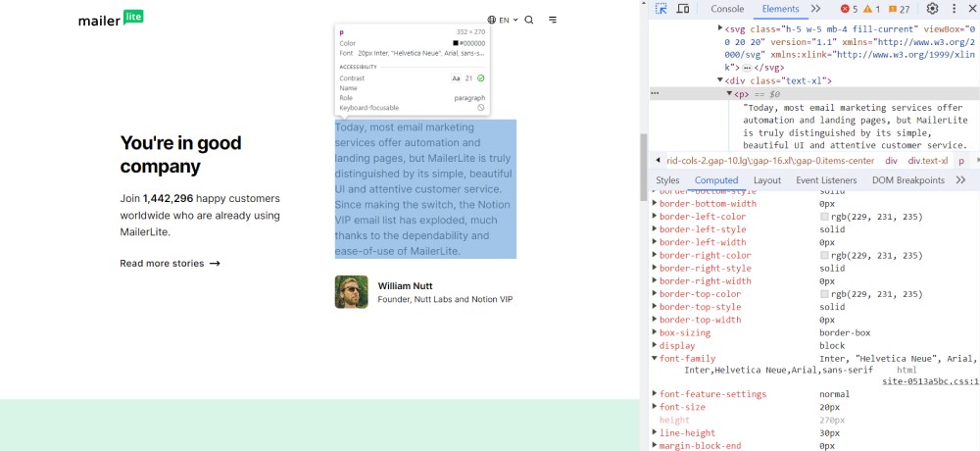The image size is (980, 451).
Task: Click border-top-color swatch
Action: [x=824, y=294]
